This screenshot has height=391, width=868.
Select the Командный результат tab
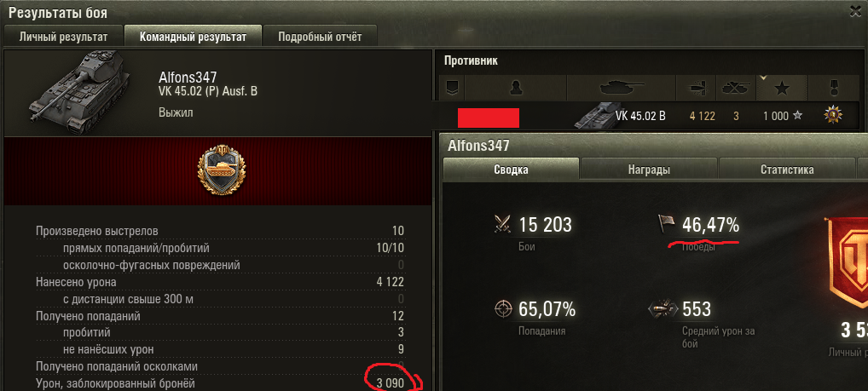pyautogui.click(x=193, y=37)
